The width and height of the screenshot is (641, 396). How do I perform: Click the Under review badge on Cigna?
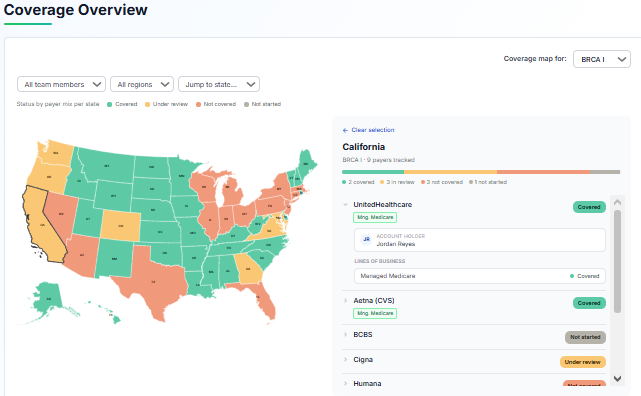[x=583, y=362]
